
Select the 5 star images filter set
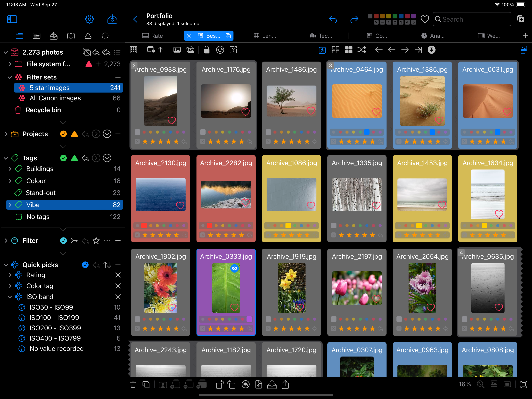(69, 88)
